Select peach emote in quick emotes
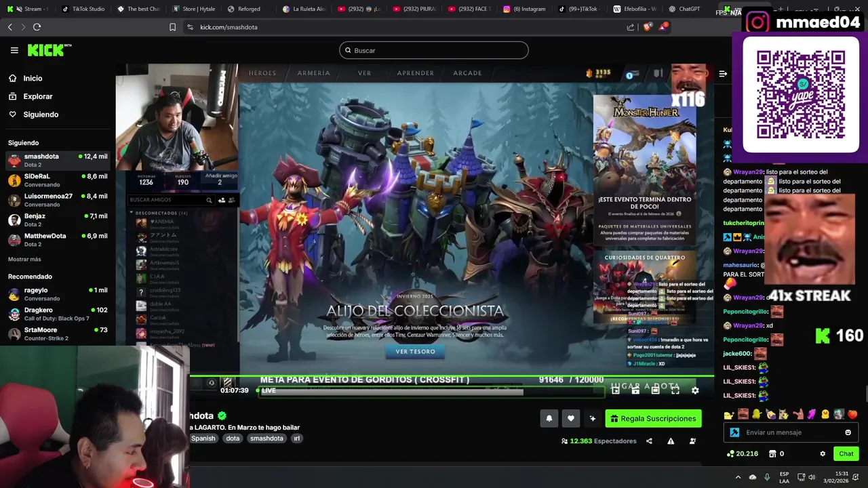The height and width of the screenshot is (488, 868). tap(852, 415)
